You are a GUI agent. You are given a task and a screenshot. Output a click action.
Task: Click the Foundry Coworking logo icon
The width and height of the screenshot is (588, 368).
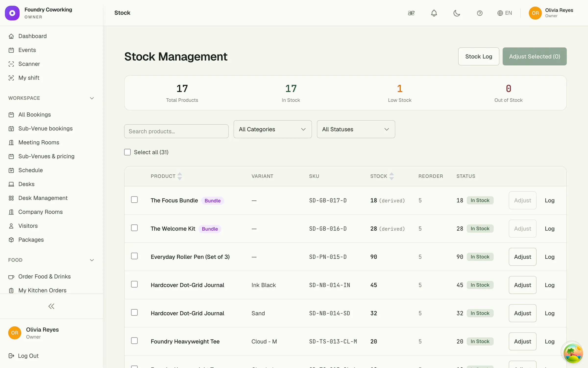tap(12, 13)
